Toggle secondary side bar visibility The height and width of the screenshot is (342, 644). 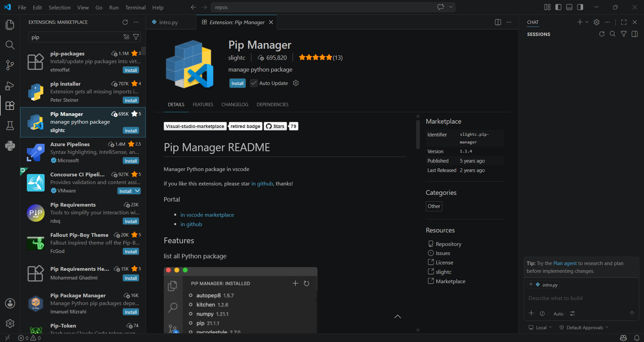(x=580, y=7)
